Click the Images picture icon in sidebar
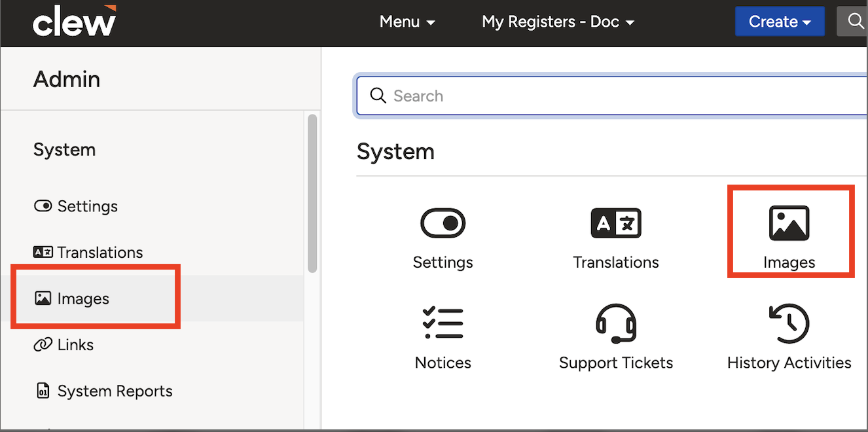The width and height of the screenshot is (868, 432). (43, 298)
